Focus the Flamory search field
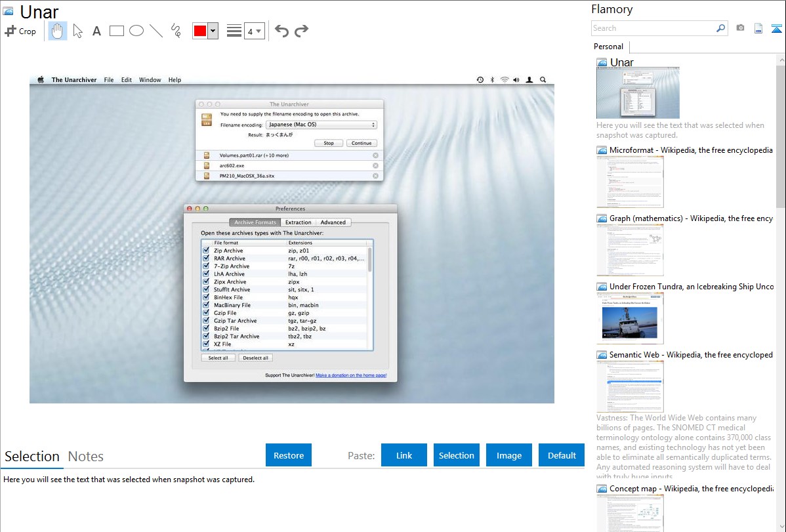The width and height of the screenshot is (786, 532). point(653,28)
